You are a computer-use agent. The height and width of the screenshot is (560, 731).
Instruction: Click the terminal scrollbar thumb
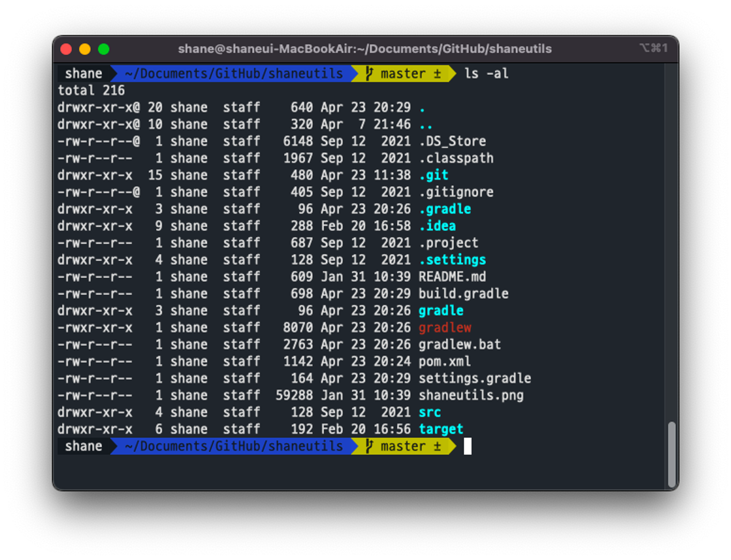click(672, 454)
